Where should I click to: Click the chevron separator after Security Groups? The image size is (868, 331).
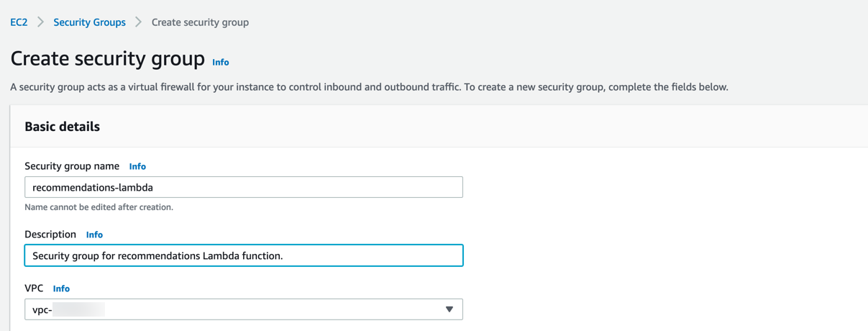point(138,22)
